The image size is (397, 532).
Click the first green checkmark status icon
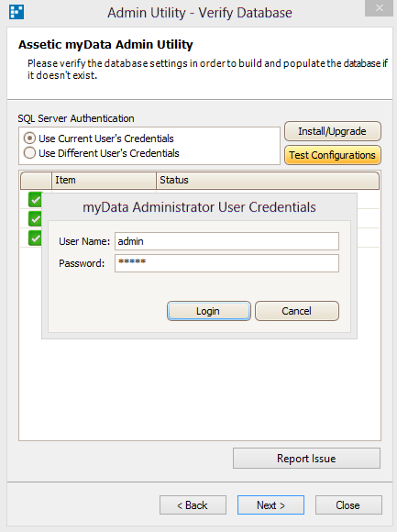35,200
